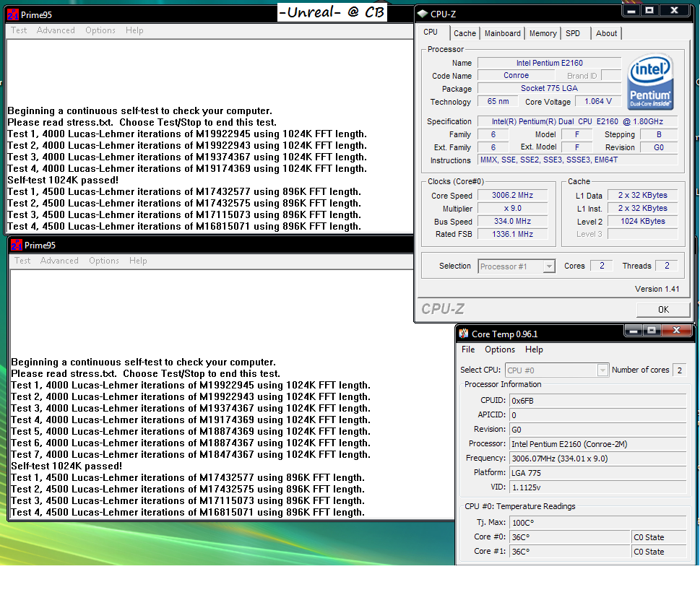Click the Frequency field 3006.07MHz
The height and width of the screenshot is (608, 700).
click(x=597, y=459)
